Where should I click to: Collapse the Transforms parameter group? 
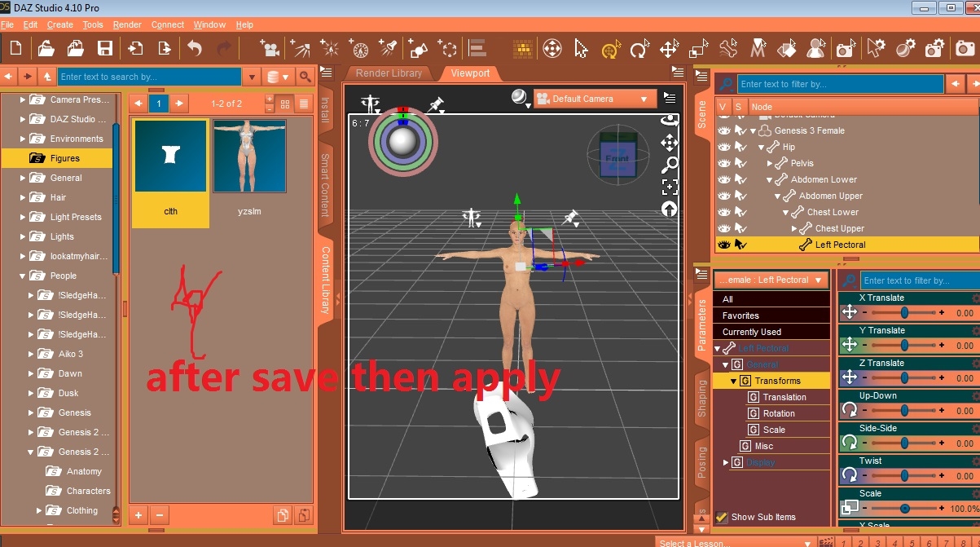pos(733,381)
